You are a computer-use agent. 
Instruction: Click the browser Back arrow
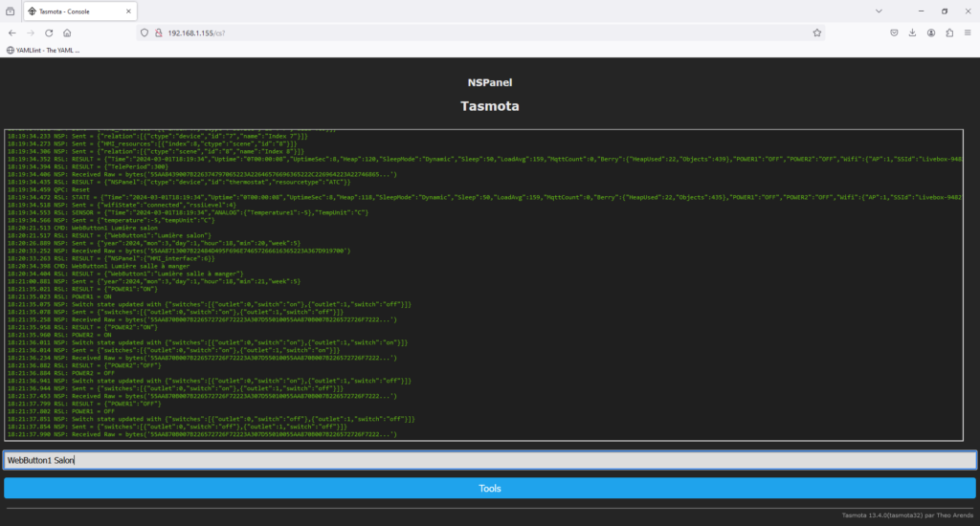(12, 33)
